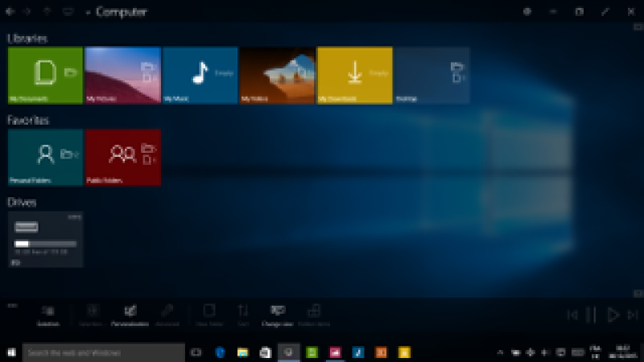Click the Change view button
The height and width of the screenshot is (362, 644).
(277, 315)
